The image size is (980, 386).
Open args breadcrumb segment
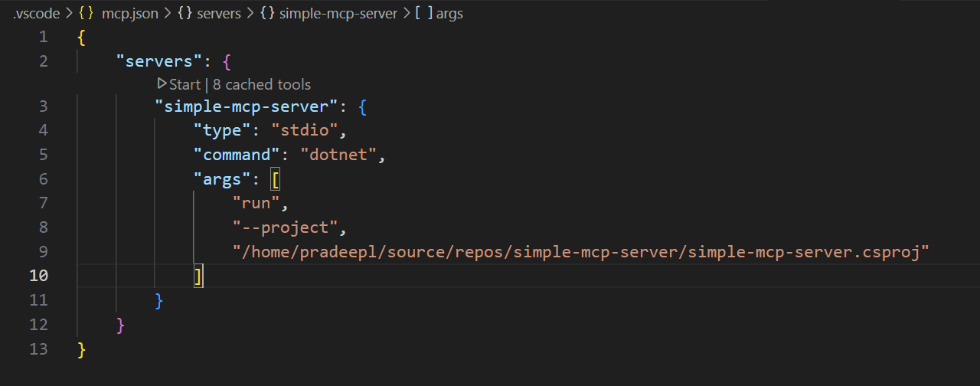click(x=449, y=14)
